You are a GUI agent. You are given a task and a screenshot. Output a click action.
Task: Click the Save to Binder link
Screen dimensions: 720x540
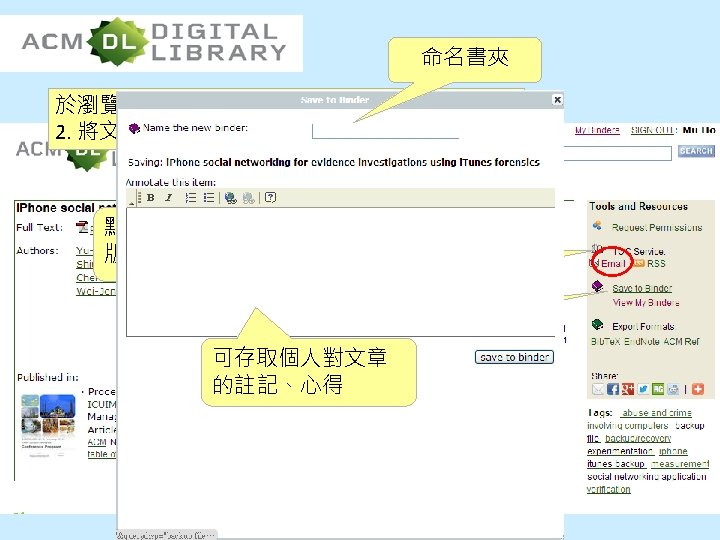[x=642, y=288]
